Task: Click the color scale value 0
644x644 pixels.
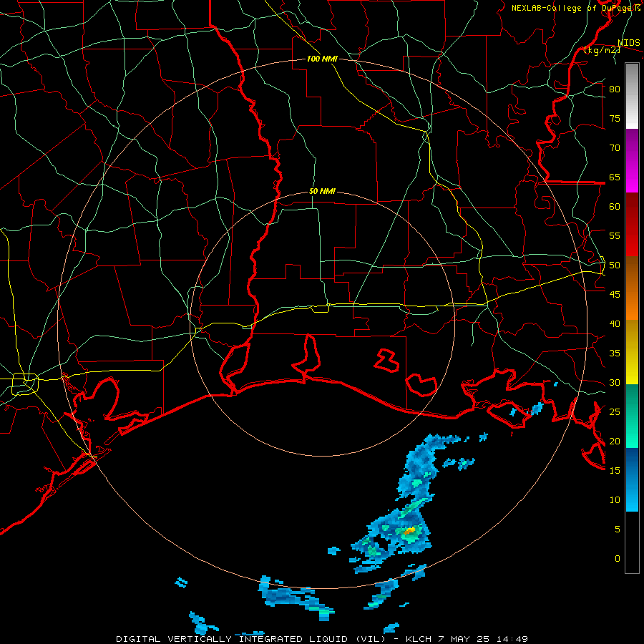Action: pos(618,559)
